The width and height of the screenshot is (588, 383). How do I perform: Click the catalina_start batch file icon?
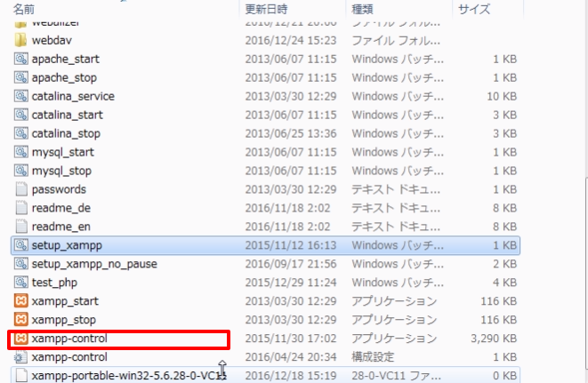pos(21,115)
